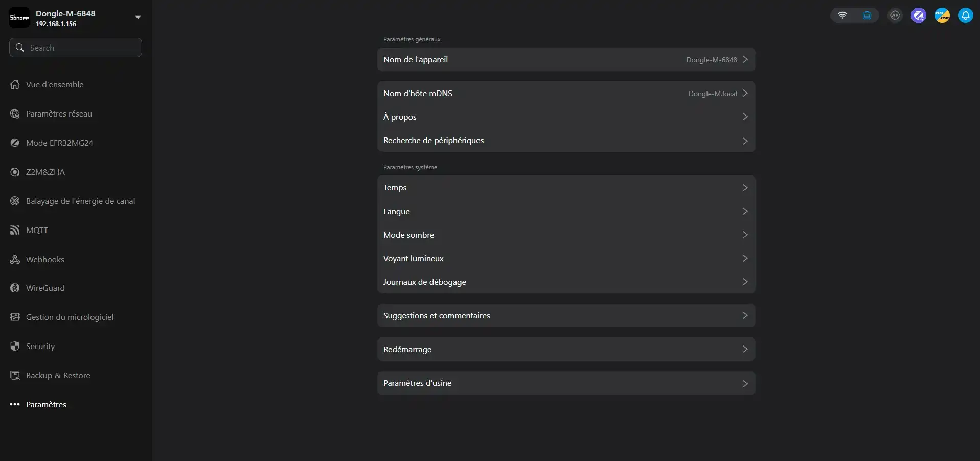
Task: Open Paramètres d'usine row
Action: click(566, 383)
